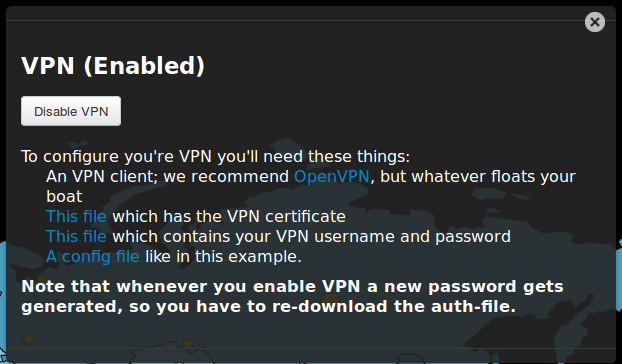Click the 'like in this example.' text

(223, 257)
